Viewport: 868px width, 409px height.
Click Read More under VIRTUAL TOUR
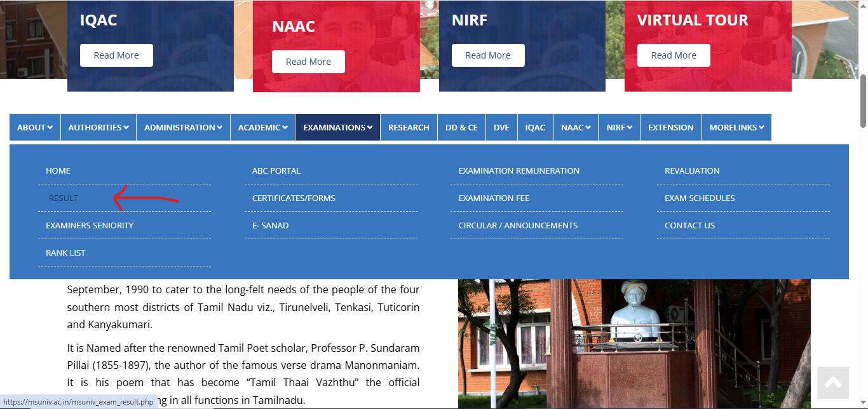pos(674,55)
